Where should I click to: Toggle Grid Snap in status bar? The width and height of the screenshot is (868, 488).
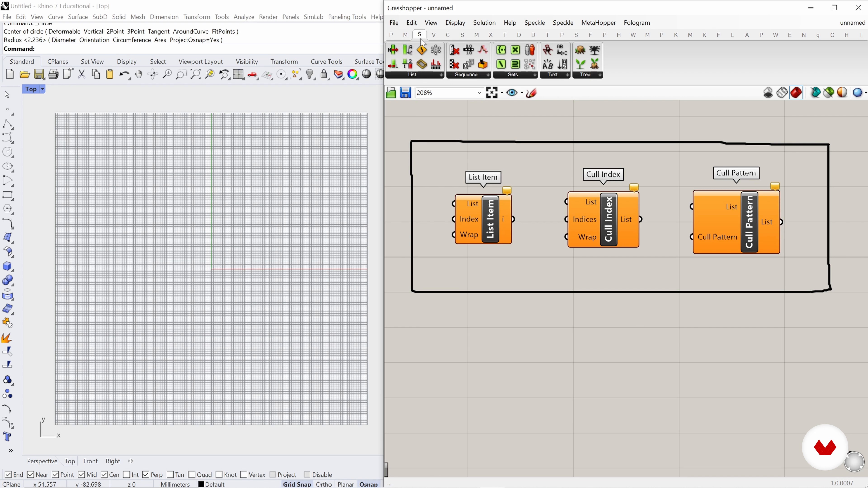[297, 484]
